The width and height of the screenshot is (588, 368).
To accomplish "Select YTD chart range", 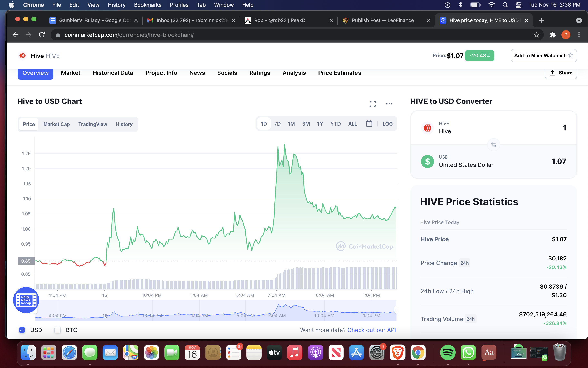I will tap(335, 124).
